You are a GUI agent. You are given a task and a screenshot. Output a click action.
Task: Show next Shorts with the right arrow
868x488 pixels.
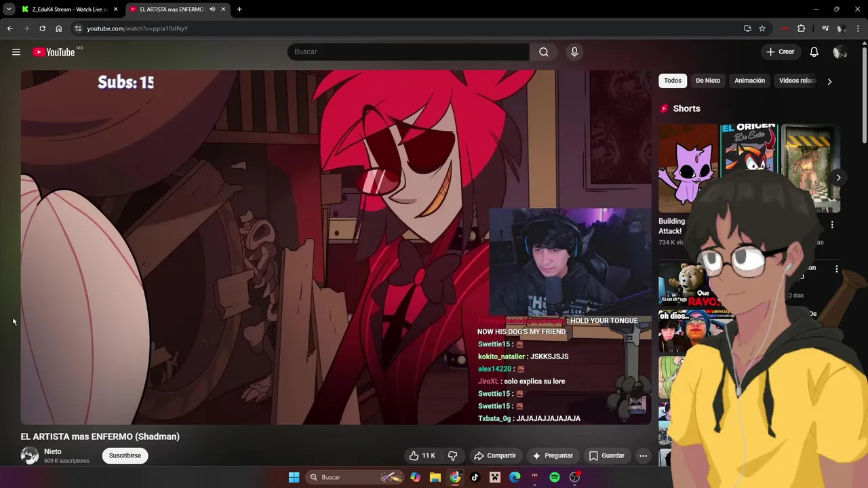838,178
